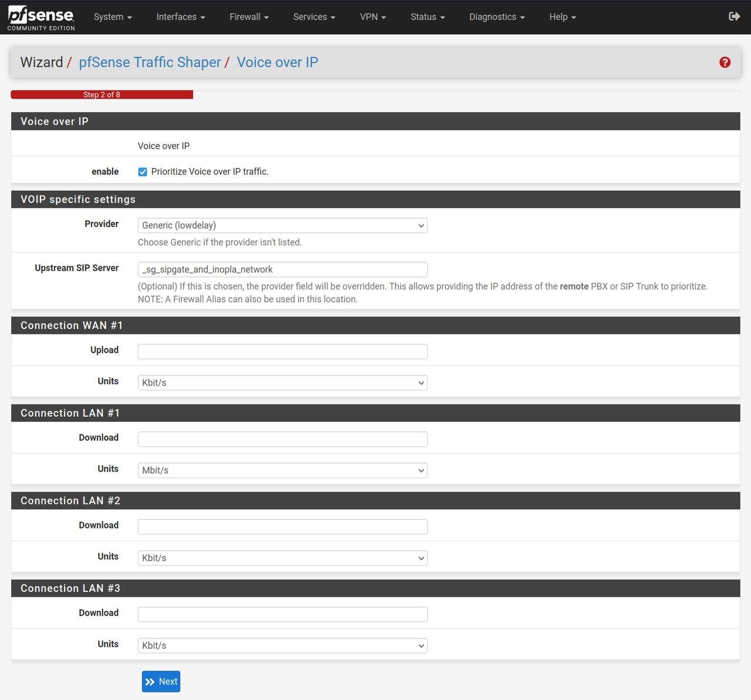Click the pfSense Community Edition logo
This screenshot has height=700, width=751.
click(41, 18)
